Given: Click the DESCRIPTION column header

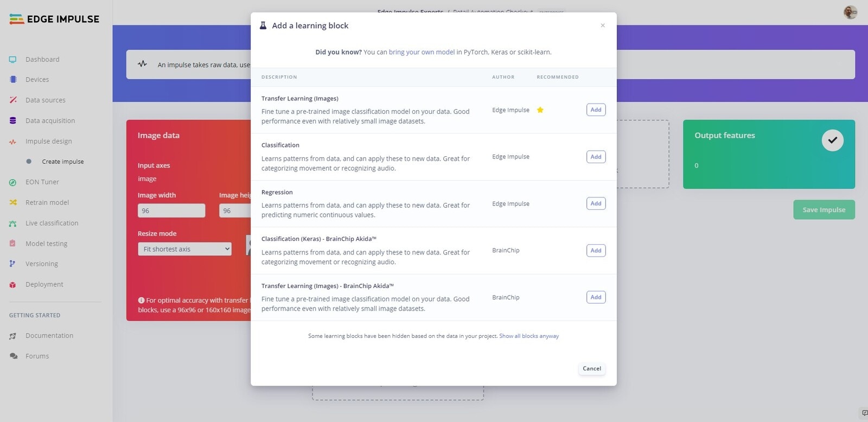Looking at the screenshot, I should click(279, 78).
